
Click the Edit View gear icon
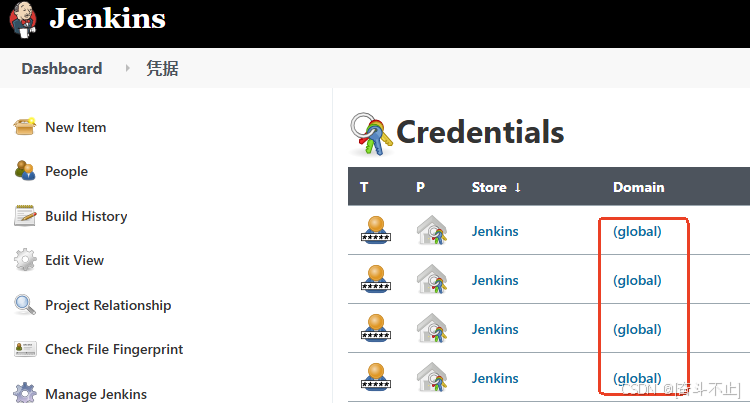click(x=25, y=260)
